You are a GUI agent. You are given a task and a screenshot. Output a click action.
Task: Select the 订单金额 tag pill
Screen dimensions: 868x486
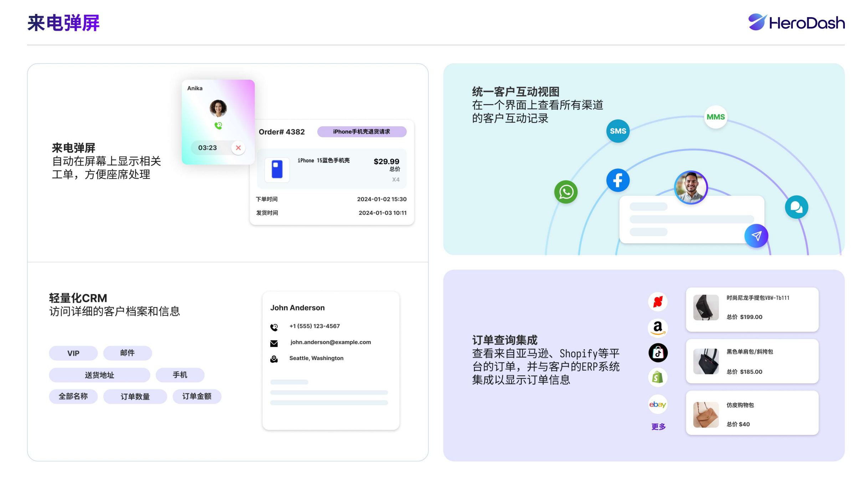coord(197,396)
